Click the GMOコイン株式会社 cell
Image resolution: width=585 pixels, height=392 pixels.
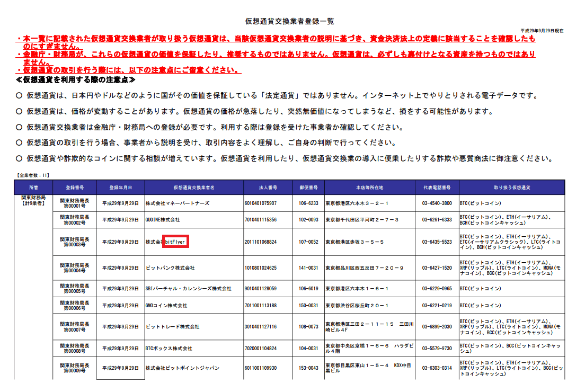click(166, 306)
